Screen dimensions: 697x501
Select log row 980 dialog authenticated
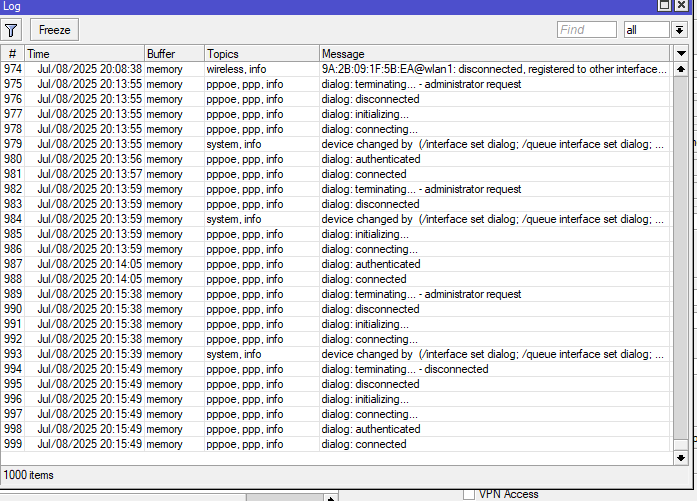[x=336, y=159]
